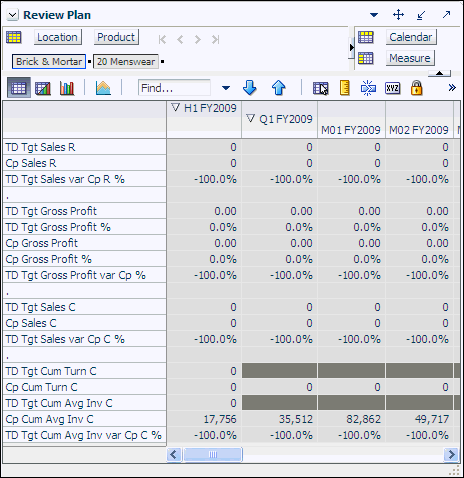
Task: Select the TD Tgt Sales C row header
Action: coord(85,307)
